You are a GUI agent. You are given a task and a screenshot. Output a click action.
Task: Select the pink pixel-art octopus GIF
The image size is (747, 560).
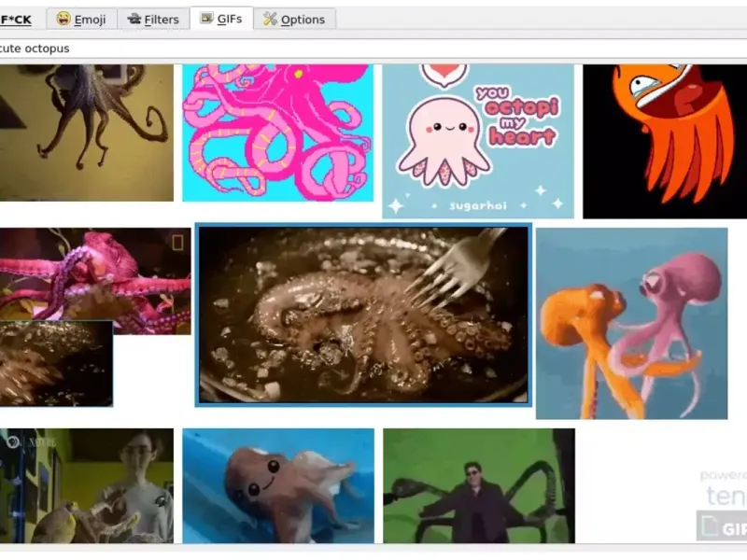277,133
